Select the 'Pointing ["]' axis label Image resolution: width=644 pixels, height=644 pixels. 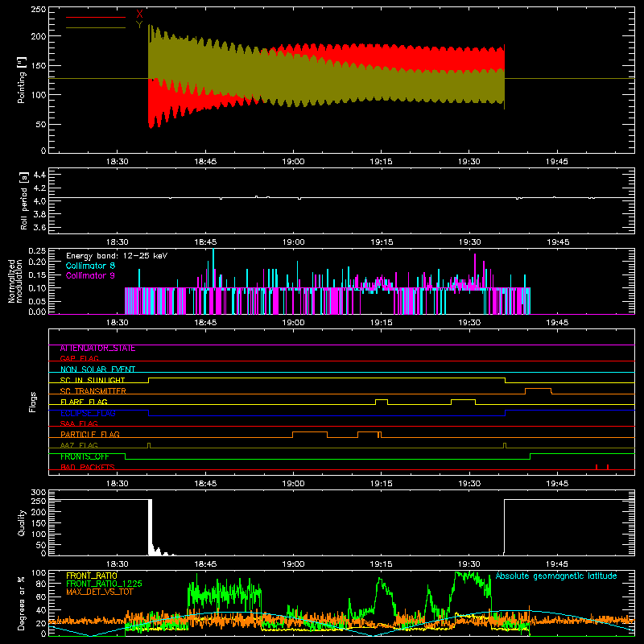[22, 80]
